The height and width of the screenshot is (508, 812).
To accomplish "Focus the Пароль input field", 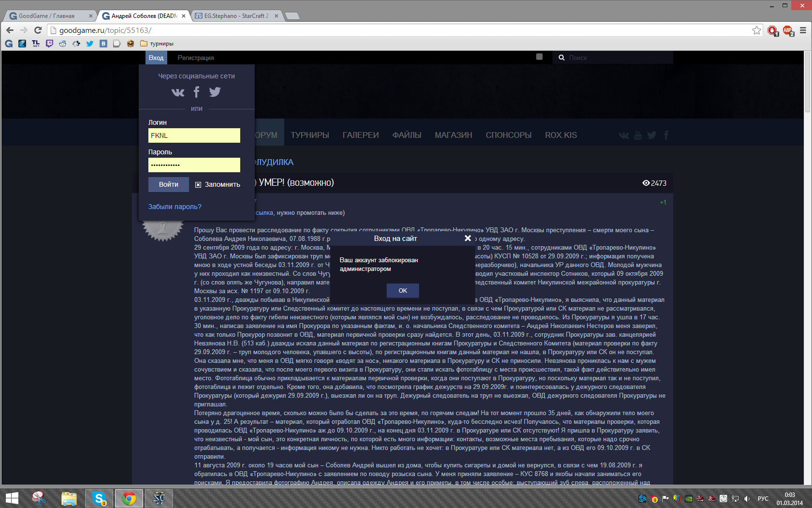I will 194,165.
